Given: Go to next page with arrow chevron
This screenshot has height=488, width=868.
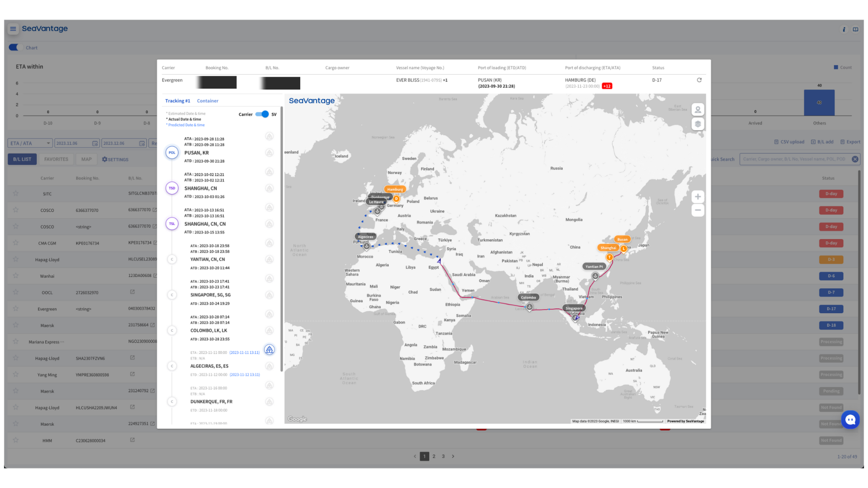Looking at the screenshot, I should click(453, 456).
